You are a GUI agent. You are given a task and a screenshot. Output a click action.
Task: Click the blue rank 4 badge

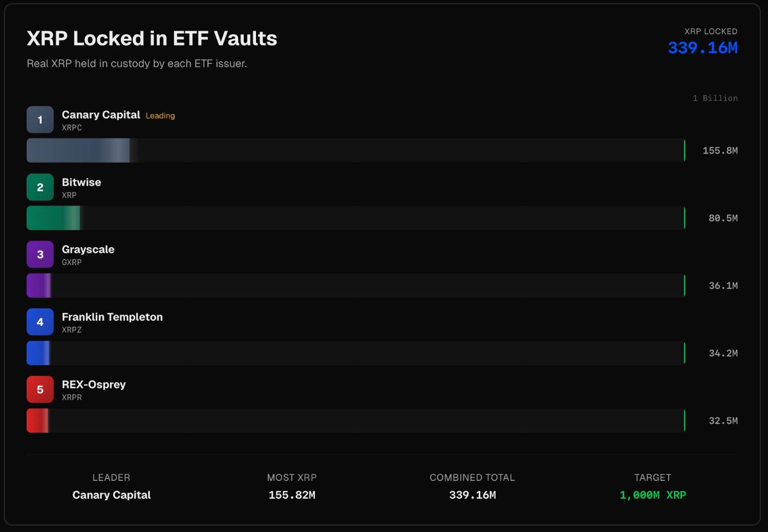(x=40, y=322)
